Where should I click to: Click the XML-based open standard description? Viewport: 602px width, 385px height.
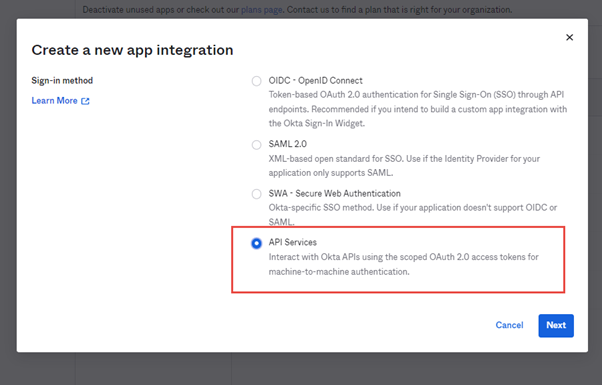pos(404,166)
